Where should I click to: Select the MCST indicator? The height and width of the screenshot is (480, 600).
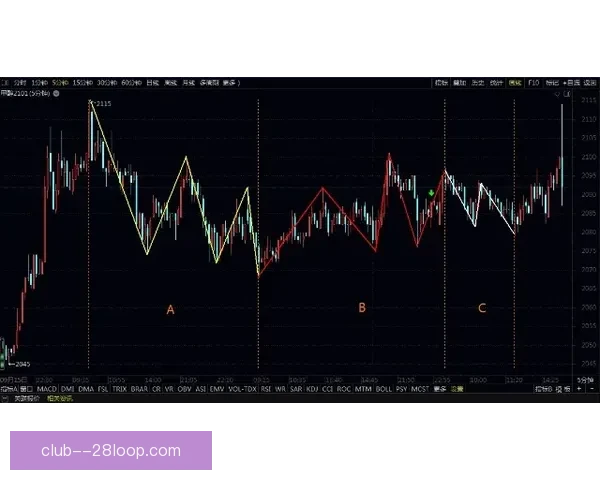[x=420, y=389]
